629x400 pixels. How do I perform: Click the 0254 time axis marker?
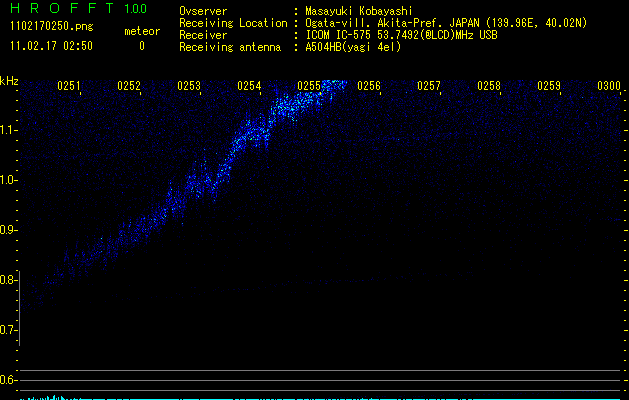coord(249,86)
